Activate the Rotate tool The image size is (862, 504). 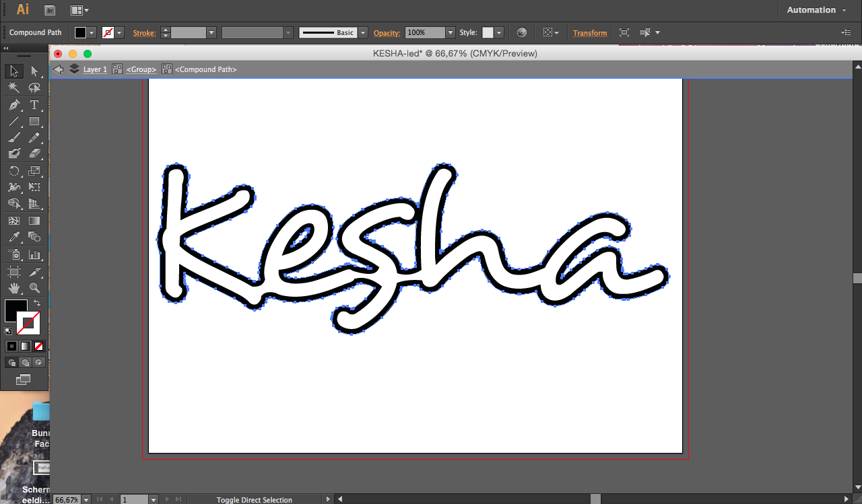coord(13,171)
